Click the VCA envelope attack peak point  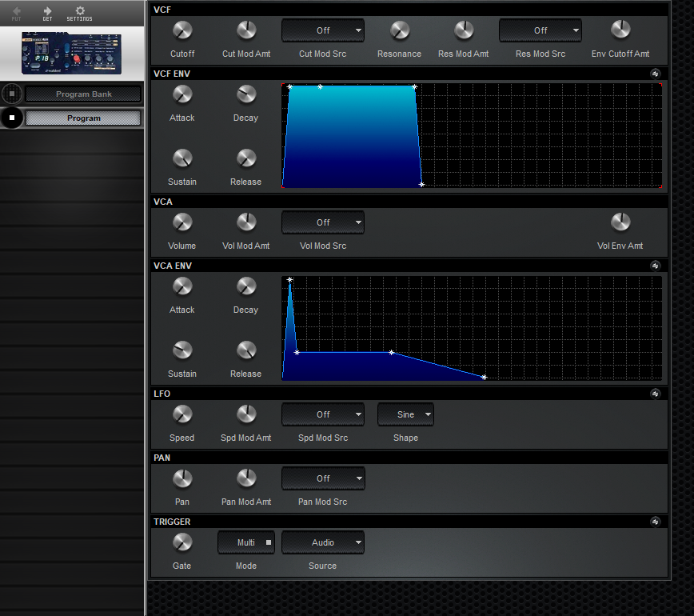tap(290, 279)
